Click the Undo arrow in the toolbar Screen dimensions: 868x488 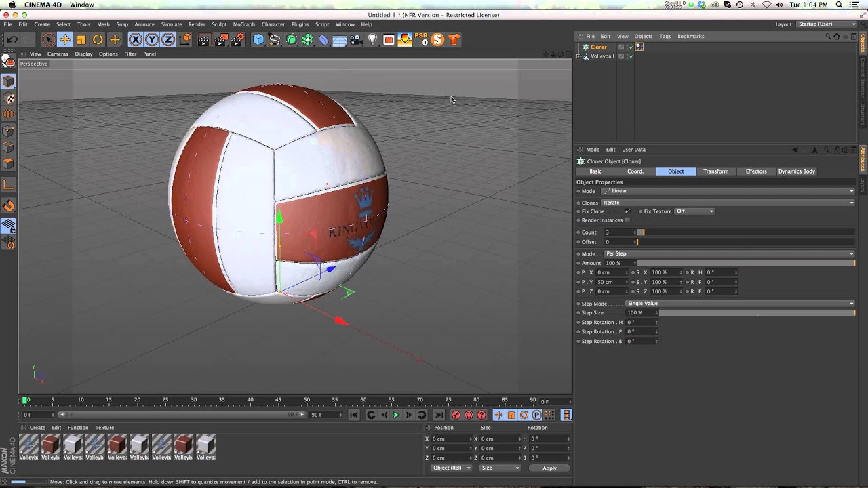[12, 40]
